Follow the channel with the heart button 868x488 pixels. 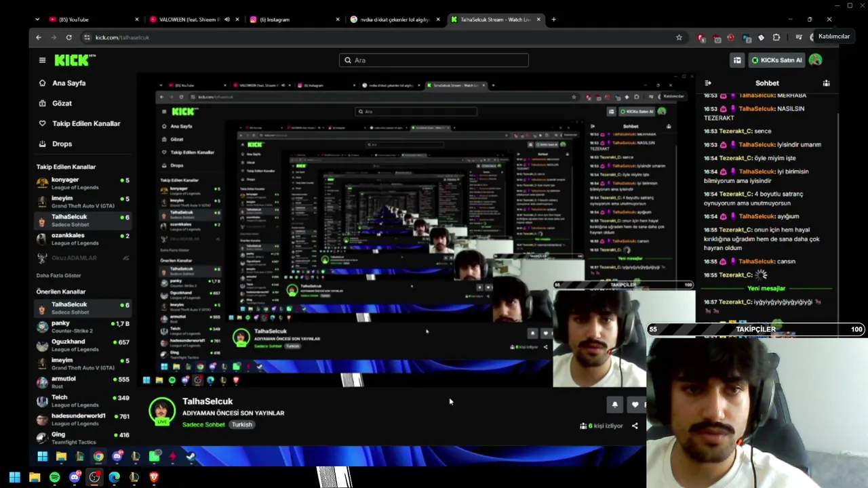point(635,405)
